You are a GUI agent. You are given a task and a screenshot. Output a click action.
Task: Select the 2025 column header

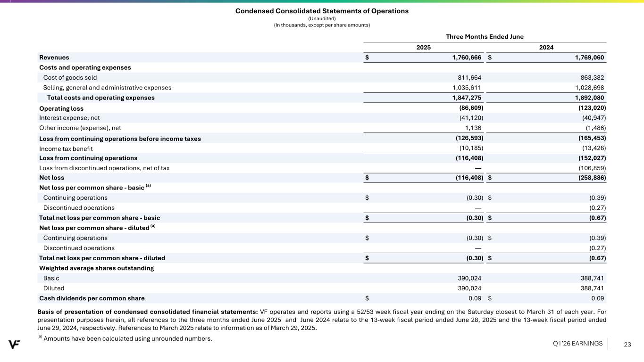pos(423,48)
